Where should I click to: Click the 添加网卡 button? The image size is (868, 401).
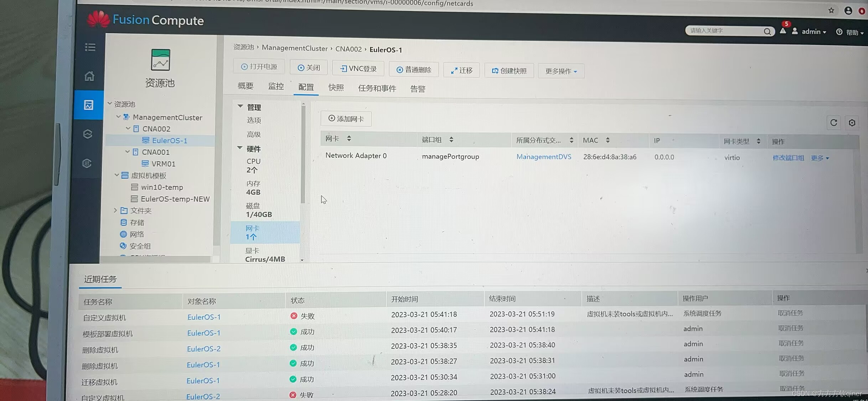click(346, 119)
